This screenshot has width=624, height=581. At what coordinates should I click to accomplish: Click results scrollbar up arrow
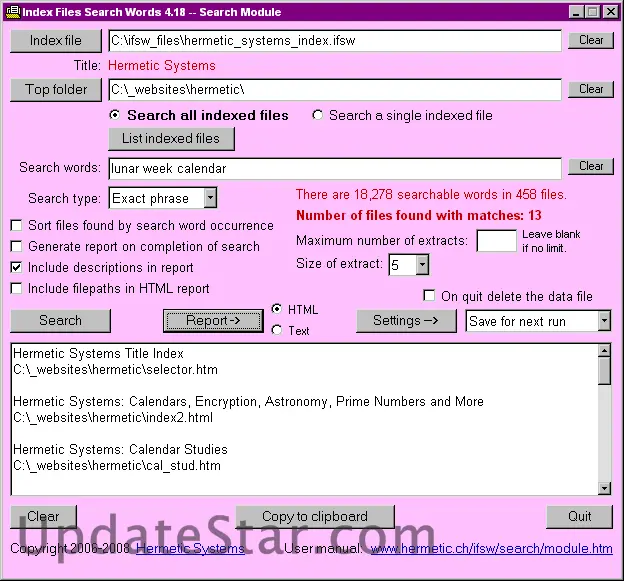(x=604, y=351)
